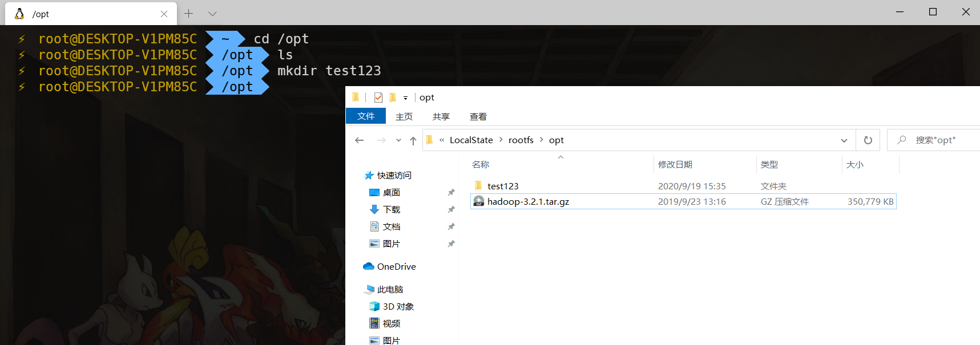
Task: Open 视频 in the navigation pane
Action: 392,323
